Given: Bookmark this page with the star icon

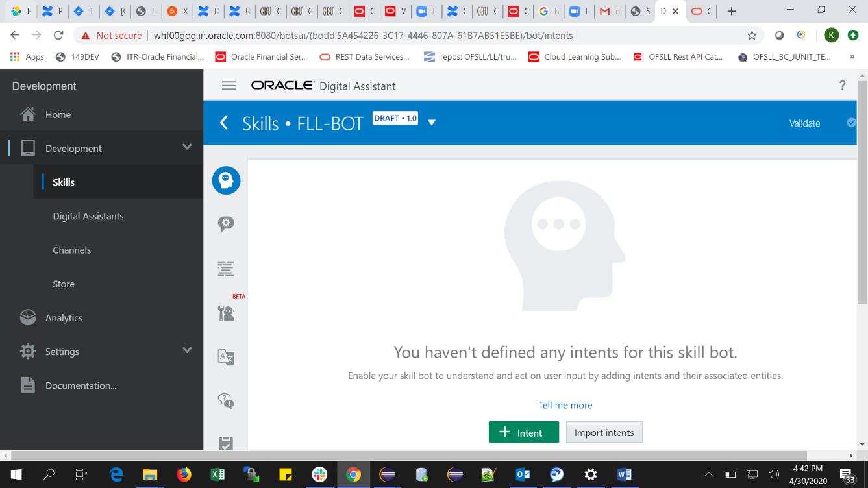Looking at the screenshot, I should (x=752, y=35).
